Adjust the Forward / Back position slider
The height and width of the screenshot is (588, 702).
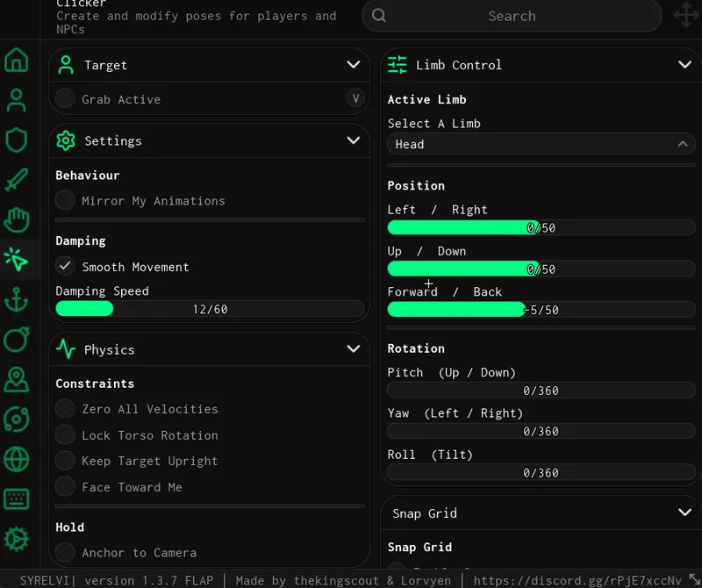point(541,310)
